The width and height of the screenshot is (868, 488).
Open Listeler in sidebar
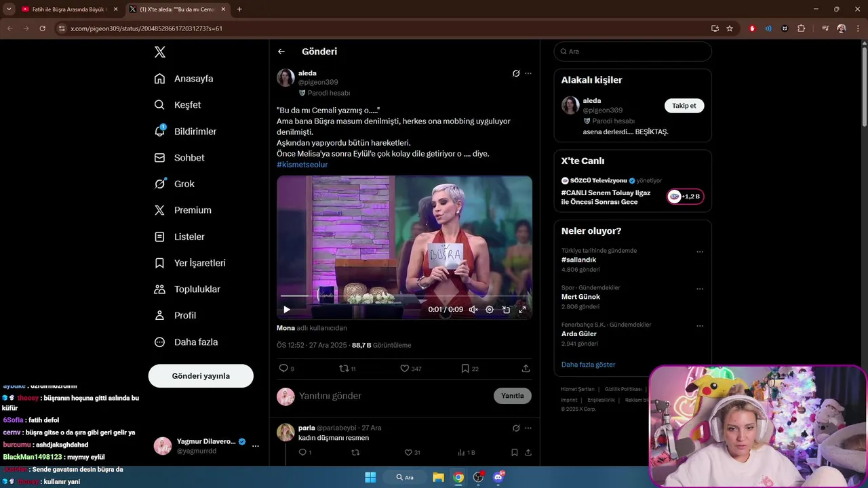coord(180,237)
